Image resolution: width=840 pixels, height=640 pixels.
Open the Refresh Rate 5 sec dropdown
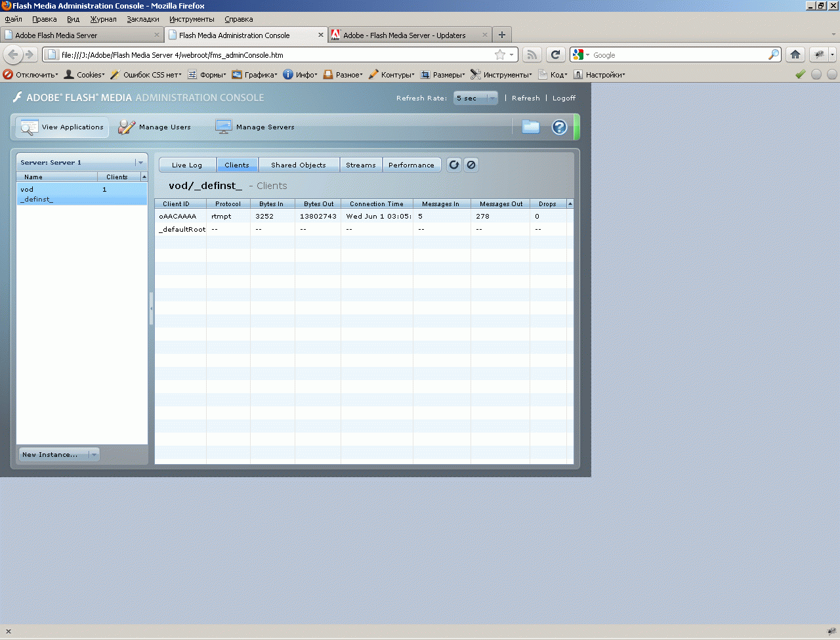tap(476, 98)
